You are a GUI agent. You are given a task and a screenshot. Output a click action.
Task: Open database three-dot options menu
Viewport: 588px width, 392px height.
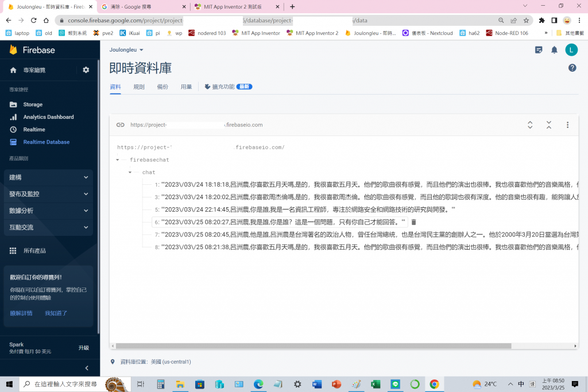pos(567,125)
